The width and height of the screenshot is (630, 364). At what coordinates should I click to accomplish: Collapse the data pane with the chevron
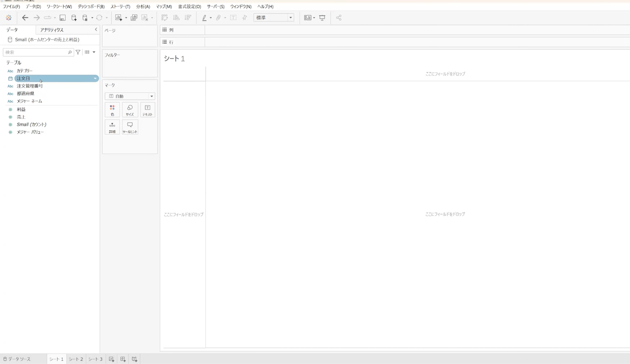96,30
